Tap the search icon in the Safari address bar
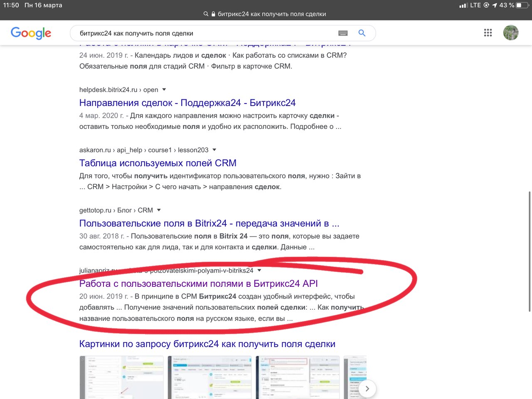Viewport: 532px width, 399px height. click(206, 14)
